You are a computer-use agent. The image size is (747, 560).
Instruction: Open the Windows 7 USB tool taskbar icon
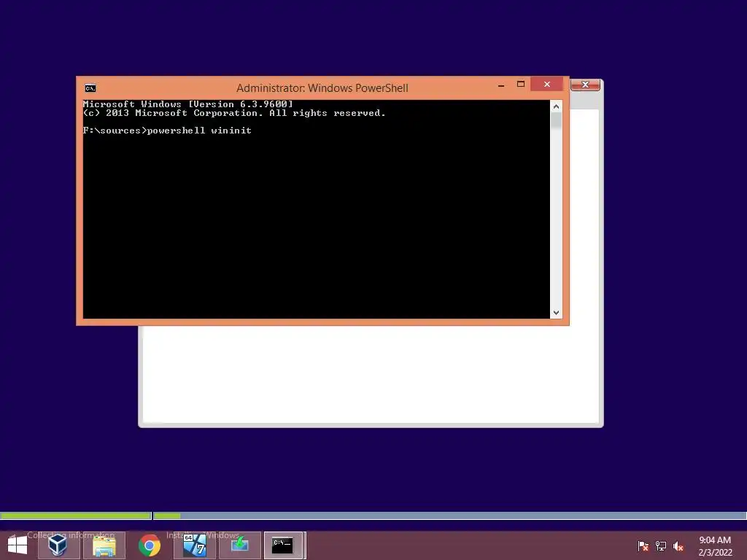pos(194,545)
